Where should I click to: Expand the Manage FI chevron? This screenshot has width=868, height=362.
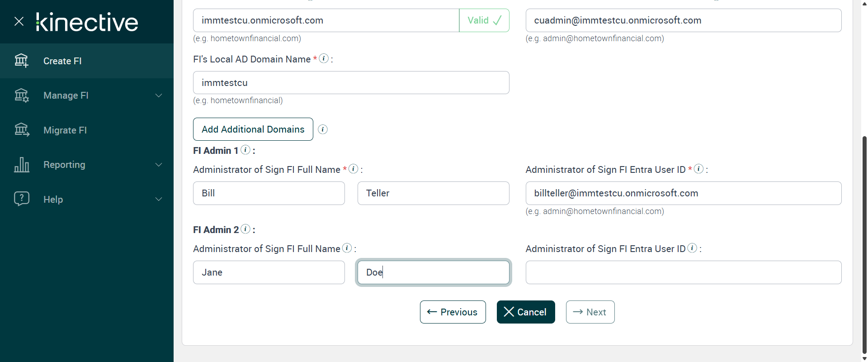159,95
